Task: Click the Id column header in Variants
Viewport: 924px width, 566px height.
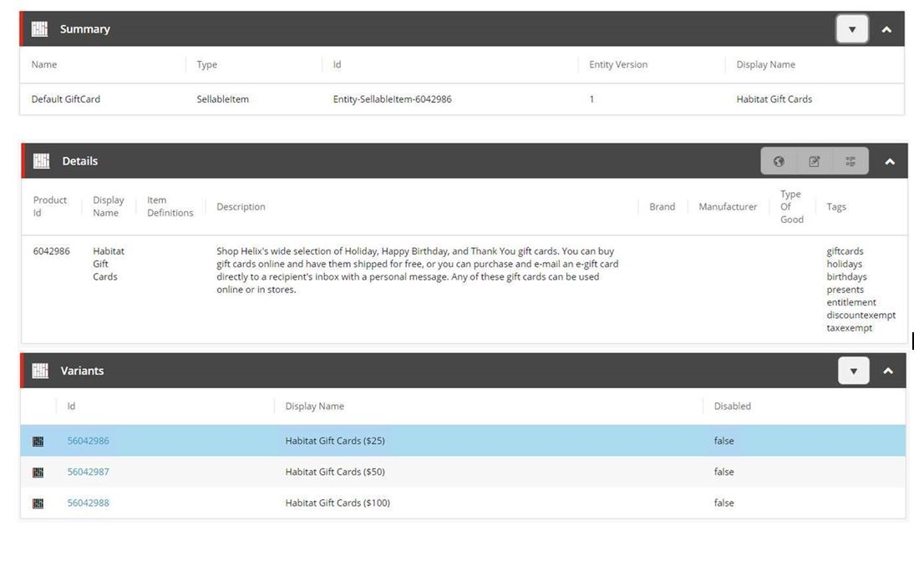Action: point(71,407)
